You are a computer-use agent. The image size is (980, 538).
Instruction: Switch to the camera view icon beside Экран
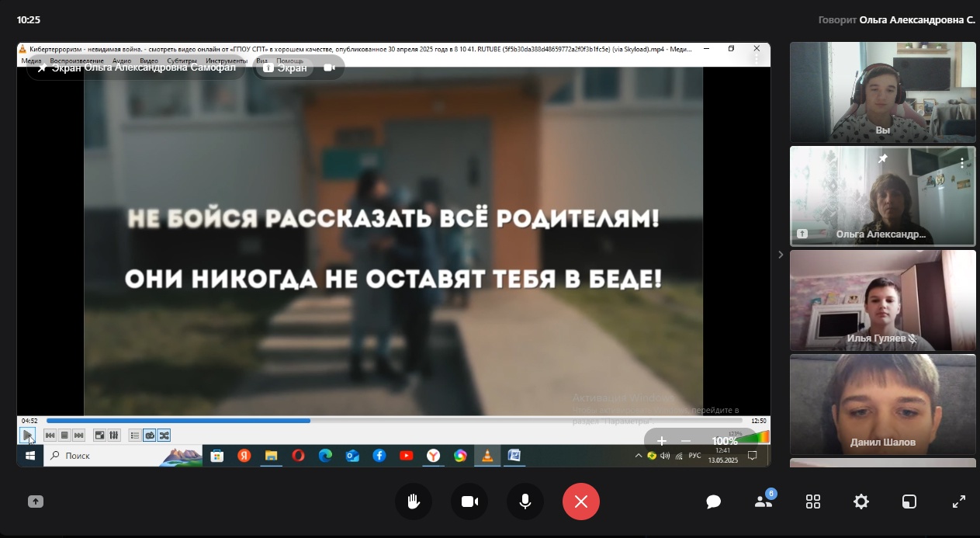point(329,68)
